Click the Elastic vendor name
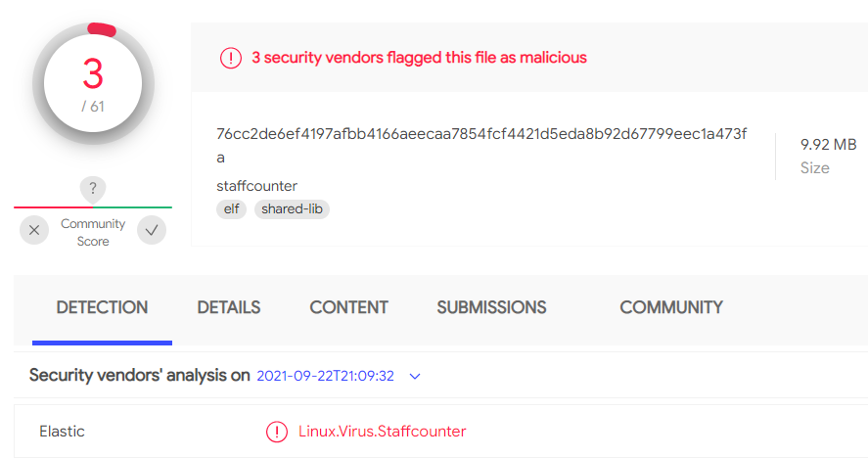The height and width of the screenshot is (458, 868). pos(62,432)
